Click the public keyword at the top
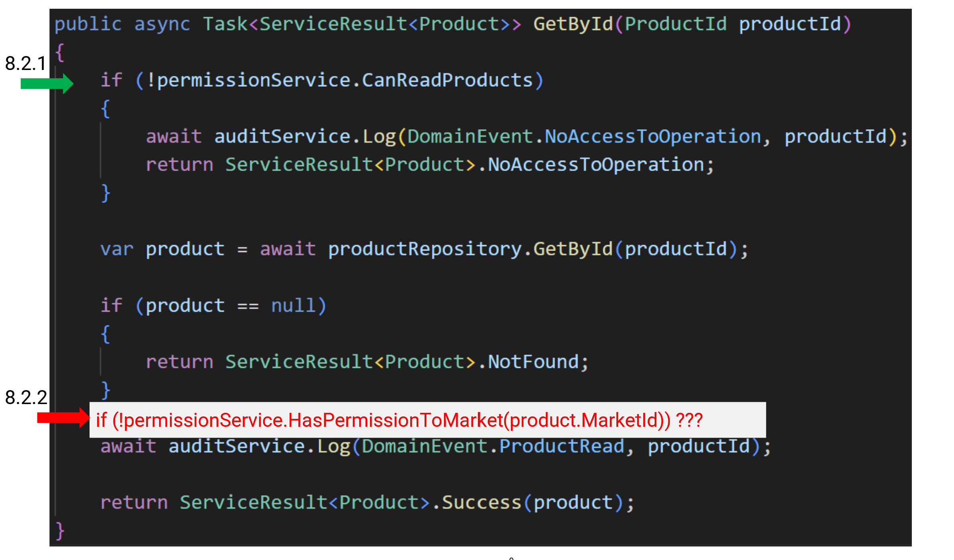The width and height of the screenshot is (954, 560). click(88, 24)
